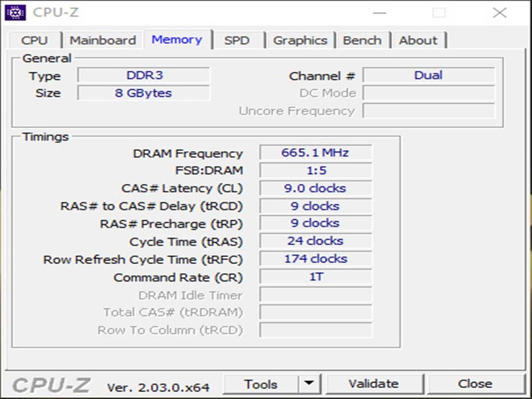This screenshot has width=532, height=399.
Task: Switch to the CPU tab
Action: tap(35, 40)
